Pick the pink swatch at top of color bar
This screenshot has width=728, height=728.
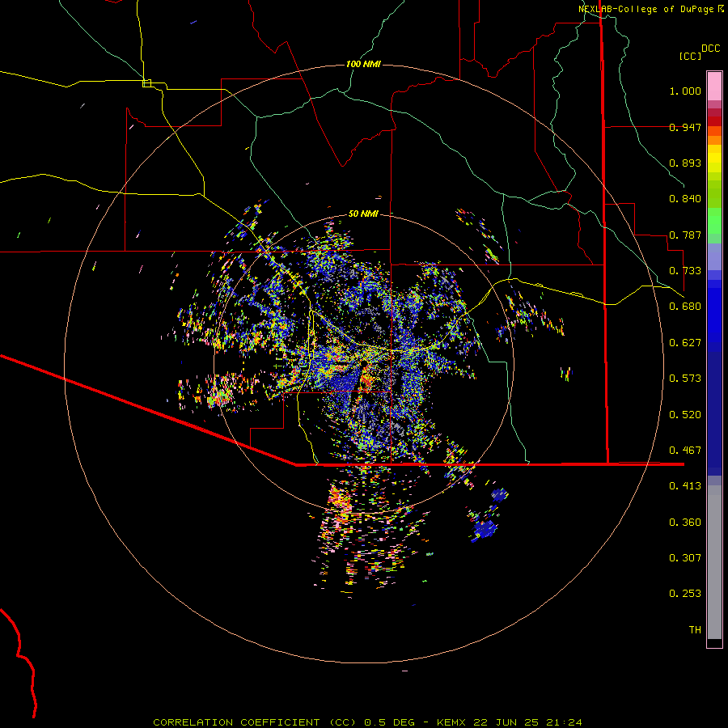pos(714,86)
